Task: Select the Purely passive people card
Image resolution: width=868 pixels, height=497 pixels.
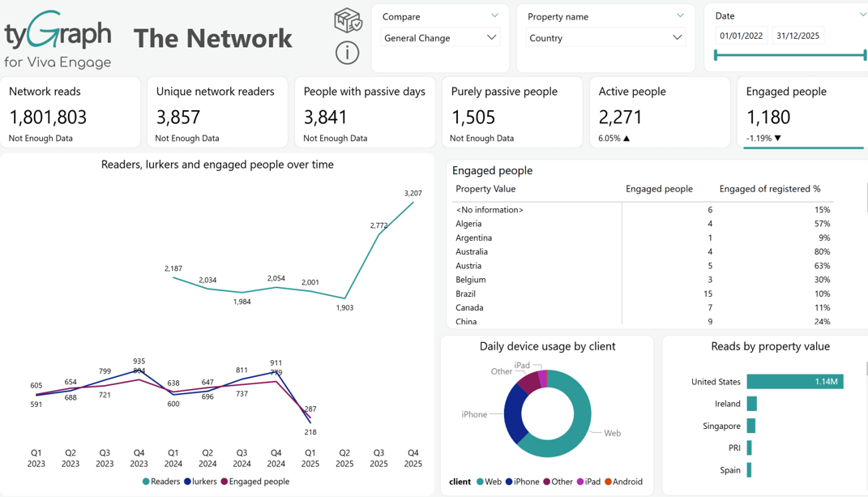Action: [512, 113]
